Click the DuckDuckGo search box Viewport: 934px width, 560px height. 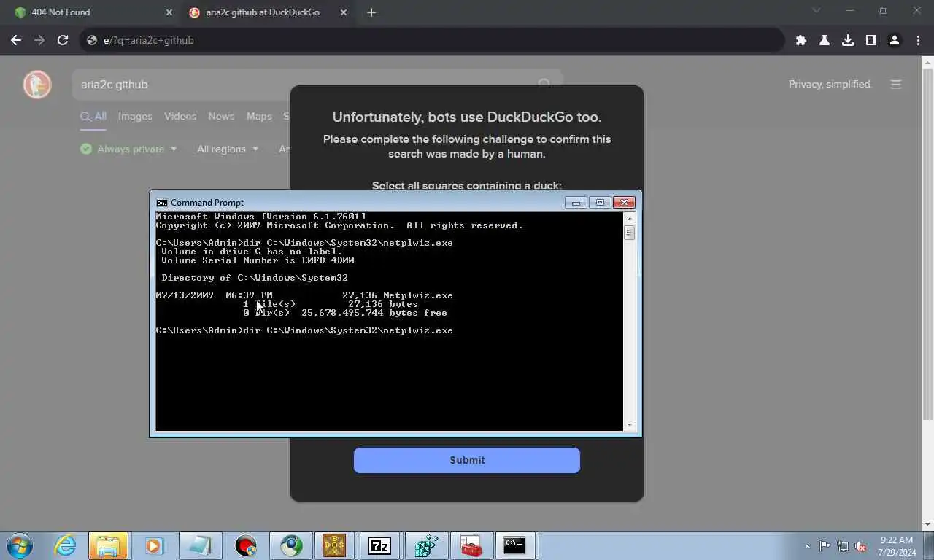click(x=317, y=85)
